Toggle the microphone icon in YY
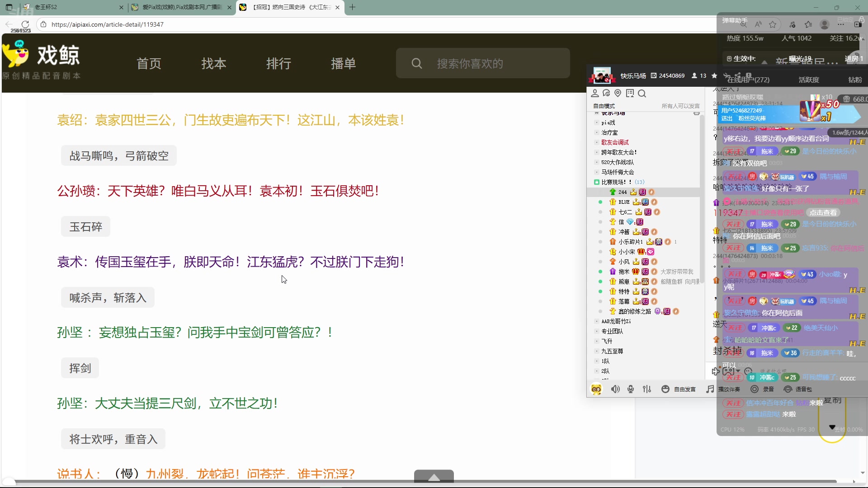868x488 pixels. coord(631,389)
